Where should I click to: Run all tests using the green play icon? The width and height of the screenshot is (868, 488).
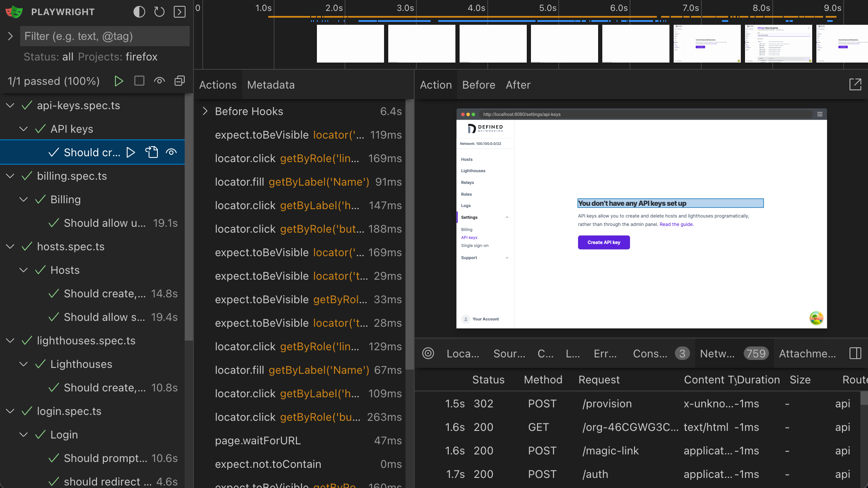coord(119,81)
